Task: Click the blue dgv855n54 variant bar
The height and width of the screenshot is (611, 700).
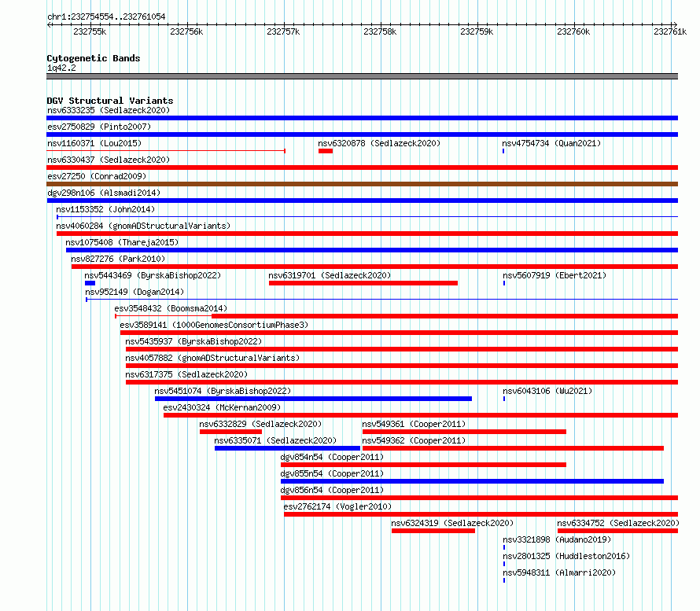Action: point(473,481)
